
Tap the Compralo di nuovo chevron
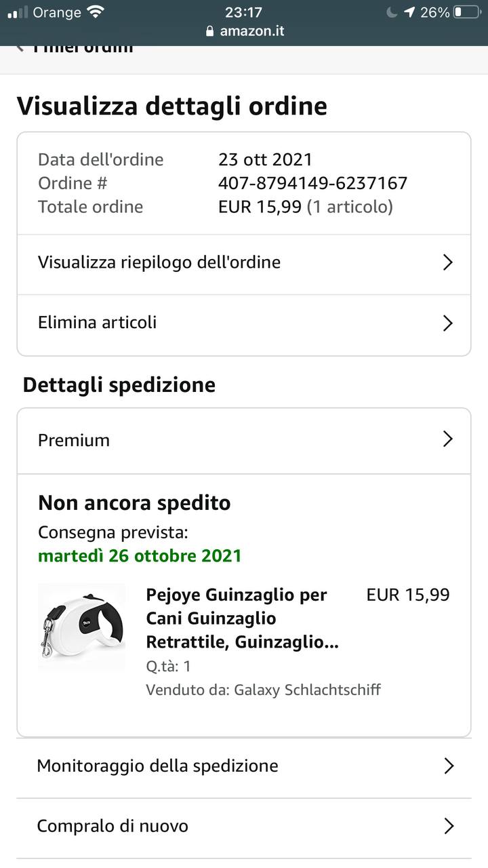(448, 826)
